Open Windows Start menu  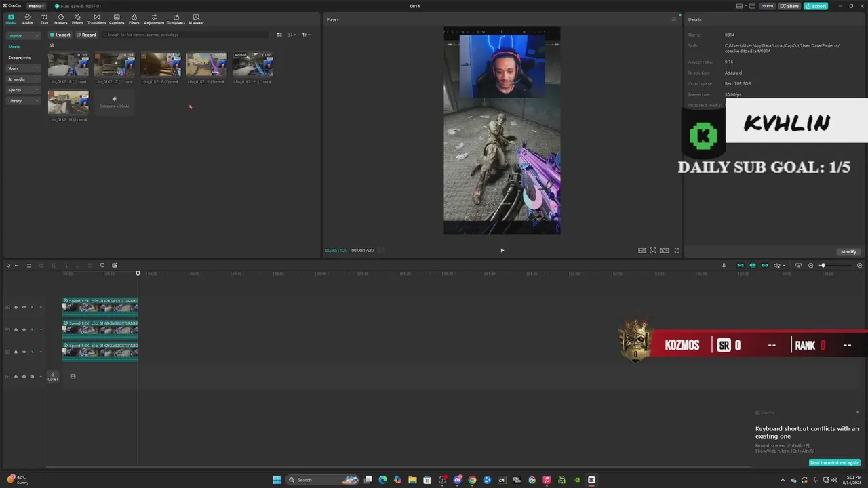(x=277, y=480)
